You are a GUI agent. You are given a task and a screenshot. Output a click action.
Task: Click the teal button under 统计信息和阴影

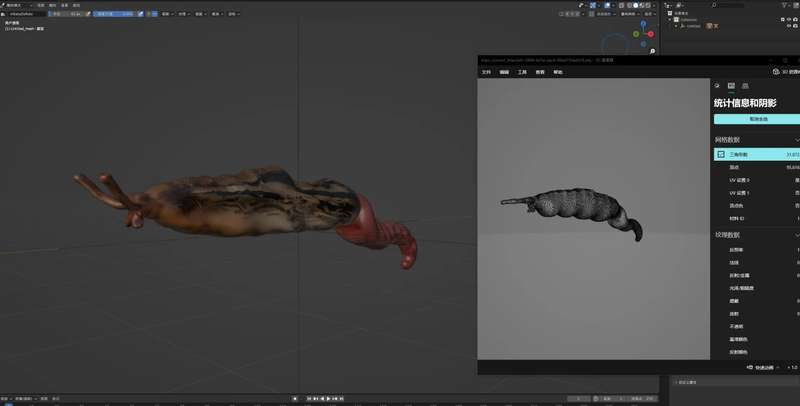pos(756,119)
